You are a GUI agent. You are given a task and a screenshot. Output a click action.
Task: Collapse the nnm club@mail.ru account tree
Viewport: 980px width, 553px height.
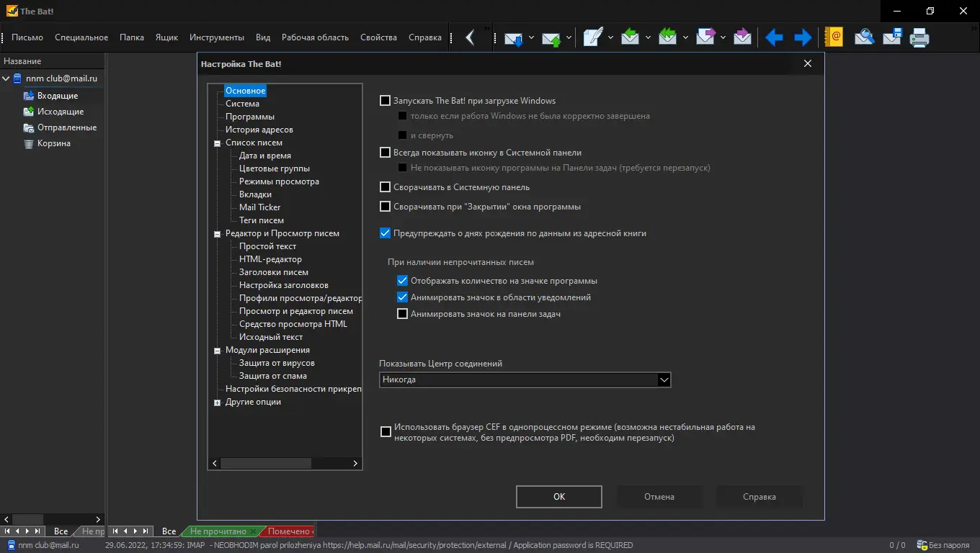pyautogui.click(x=6, y=78)
